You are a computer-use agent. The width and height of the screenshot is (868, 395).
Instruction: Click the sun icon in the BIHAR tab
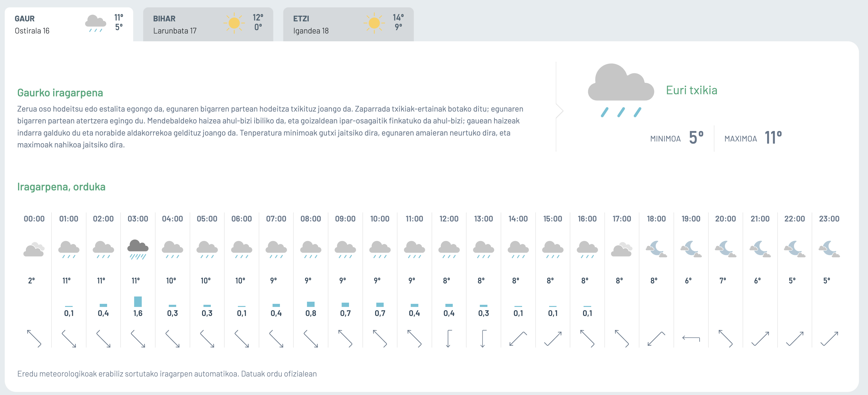tap(234, 23)
